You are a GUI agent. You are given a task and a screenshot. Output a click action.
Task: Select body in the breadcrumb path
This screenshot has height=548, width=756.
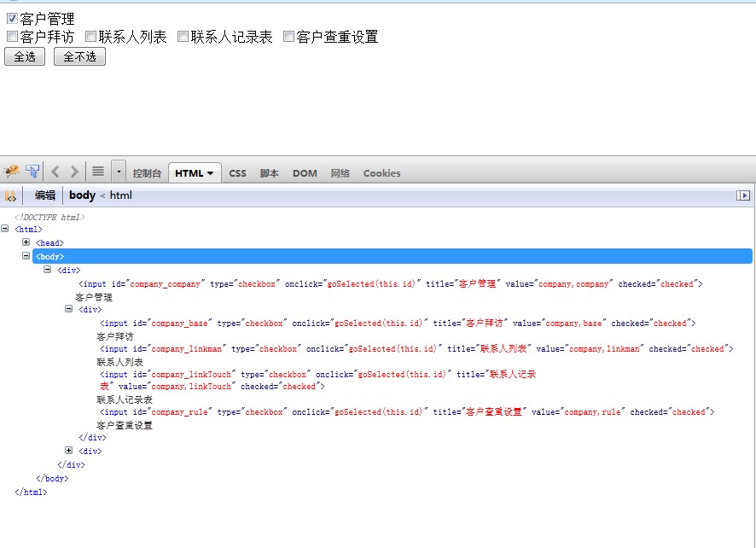pos(82,195)
